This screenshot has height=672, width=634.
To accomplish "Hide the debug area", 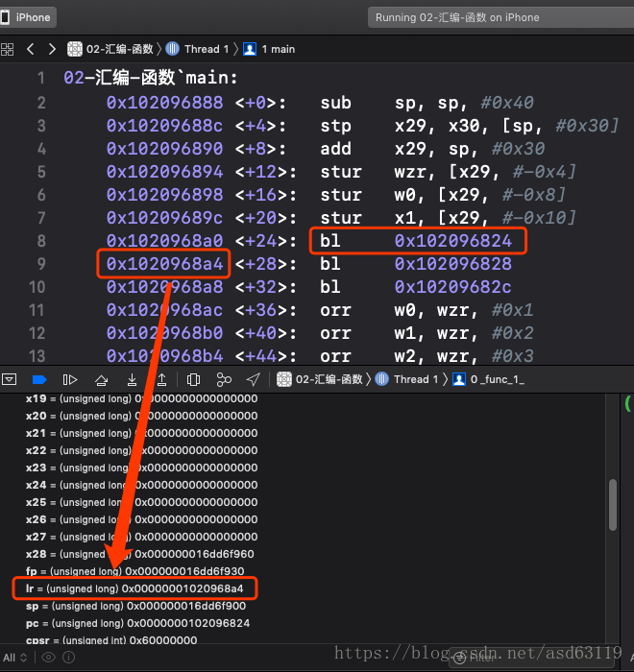I will pyautogui.click(x=9, y=379).
